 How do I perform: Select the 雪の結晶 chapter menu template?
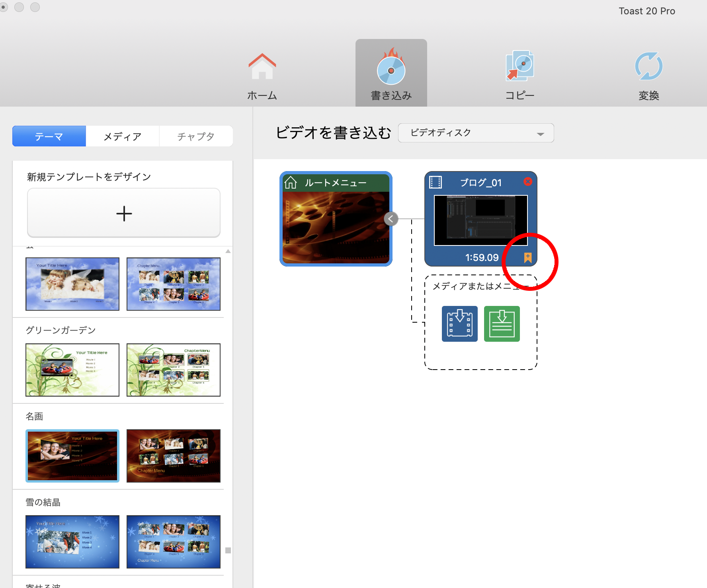point(173,542)
